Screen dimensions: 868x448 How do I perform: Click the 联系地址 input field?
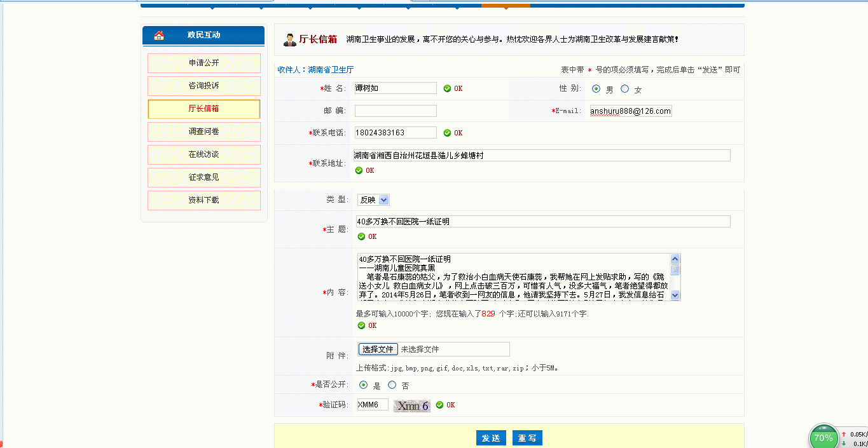542,156
